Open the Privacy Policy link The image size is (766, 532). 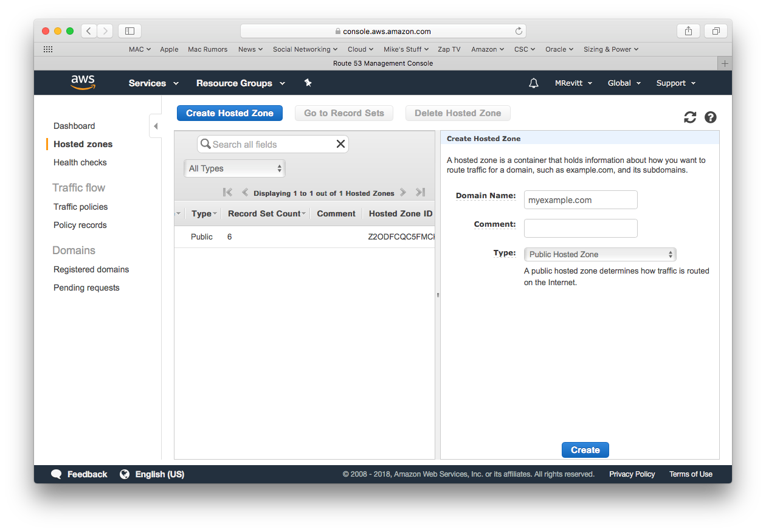(x=632, y=474)
